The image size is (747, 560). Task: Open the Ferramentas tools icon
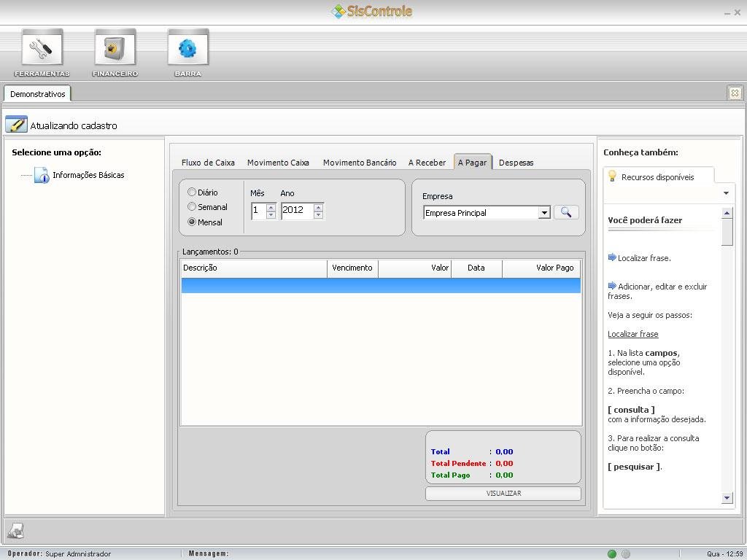pyautogui.click(x=42, y=49)
